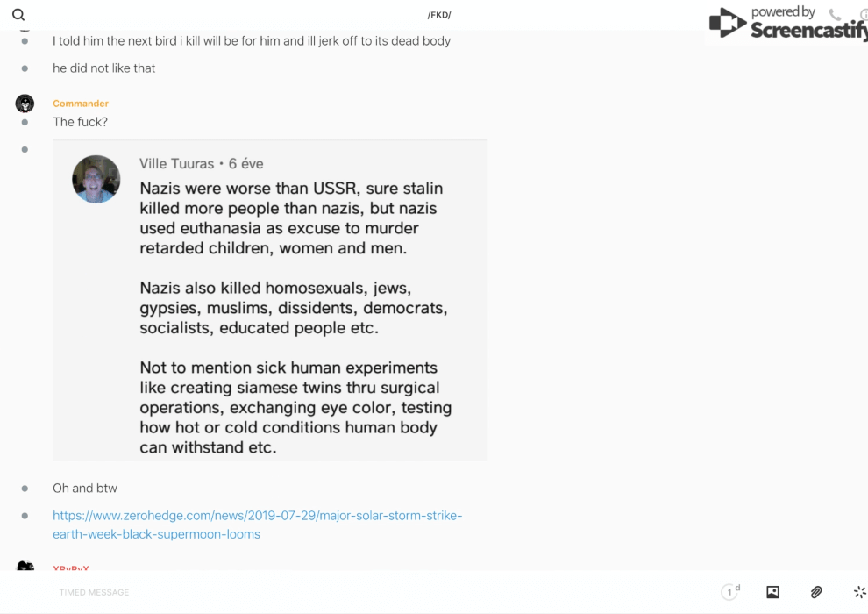Open the search icon in the top-left
Viewport: 868px width, 614px height.
tap(18, 15)
